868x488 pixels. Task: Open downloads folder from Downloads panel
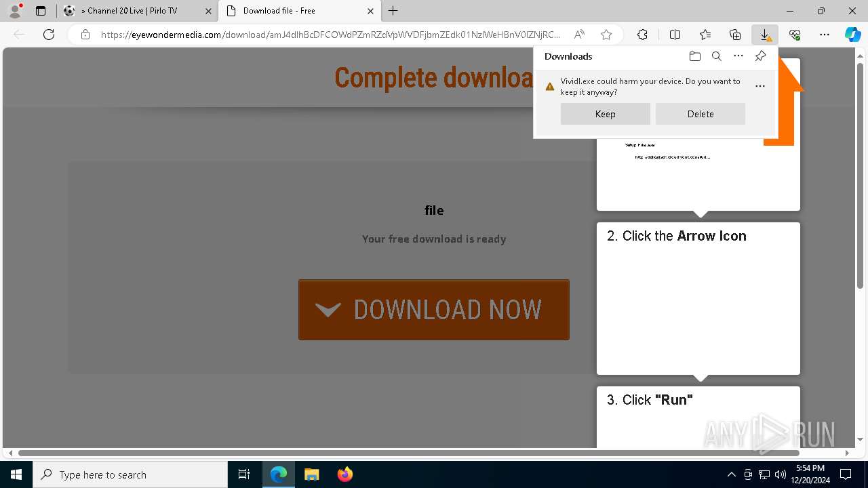point(695,56)
